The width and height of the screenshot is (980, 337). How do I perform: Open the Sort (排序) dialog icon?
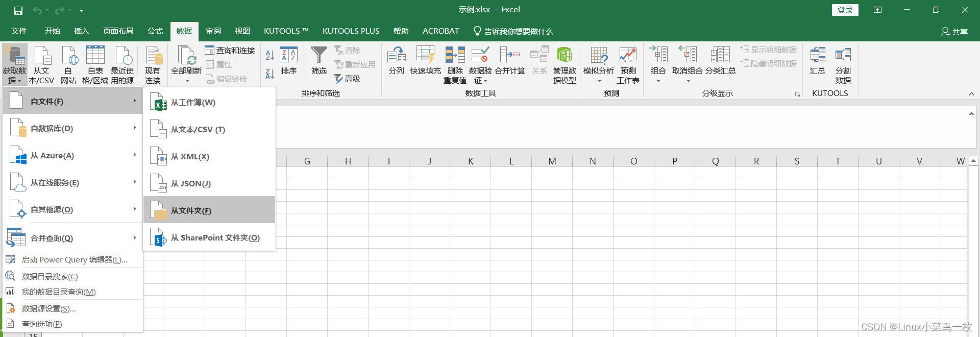click(x=289, y=61)
